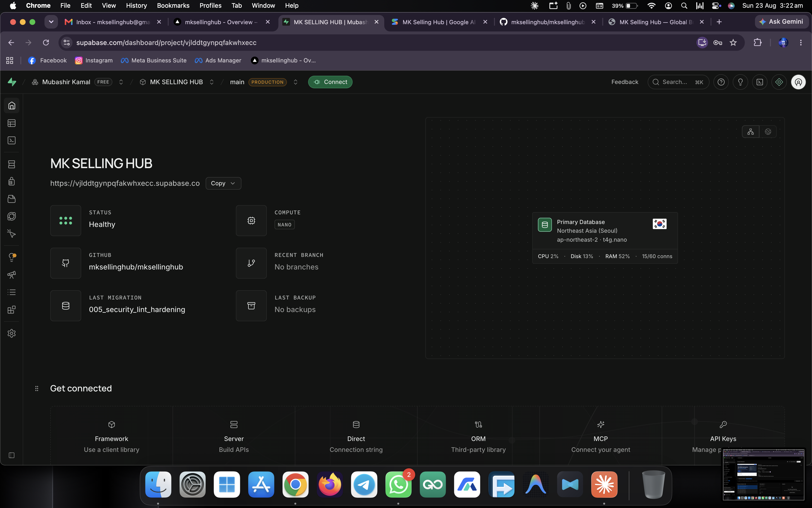This screenshot has width=812, height=508.
Task: Open Telegram from the Dock
Action: 364,485
